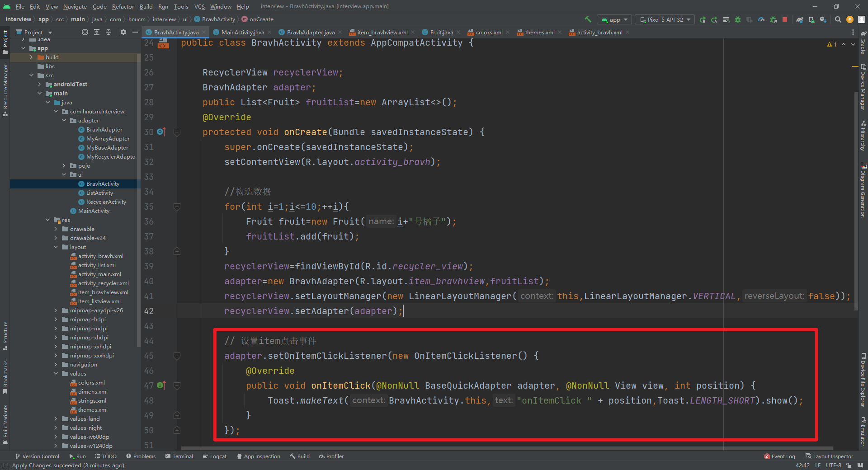
Task: Toggle the Bookmarks tool window
Action: [x=5, y=377]
